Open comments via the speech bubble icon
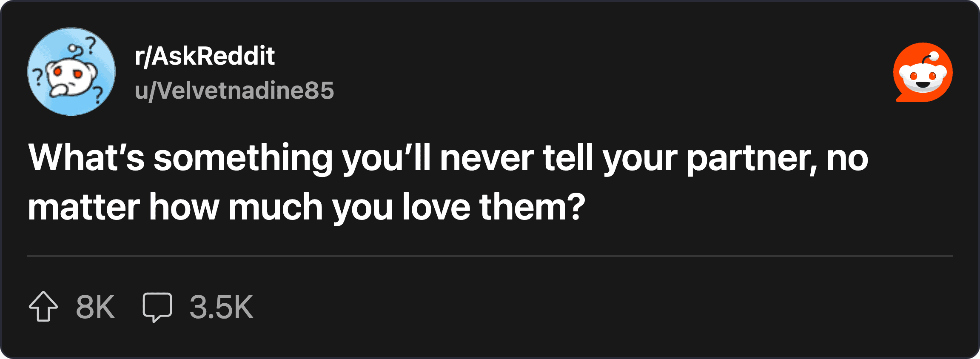The height and width of the screenshot is (359, 980). point(157,307)
